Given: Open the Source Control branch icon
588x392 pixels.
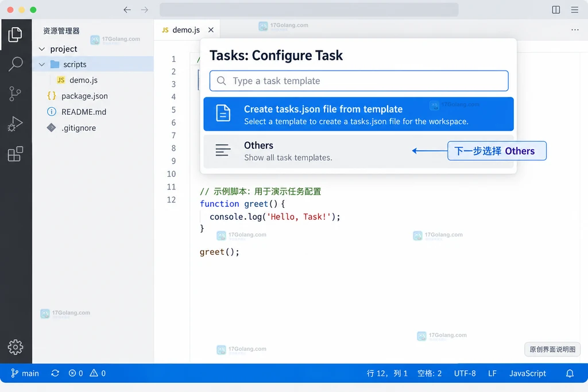Looking at the screenshot, I should [15, 94].
